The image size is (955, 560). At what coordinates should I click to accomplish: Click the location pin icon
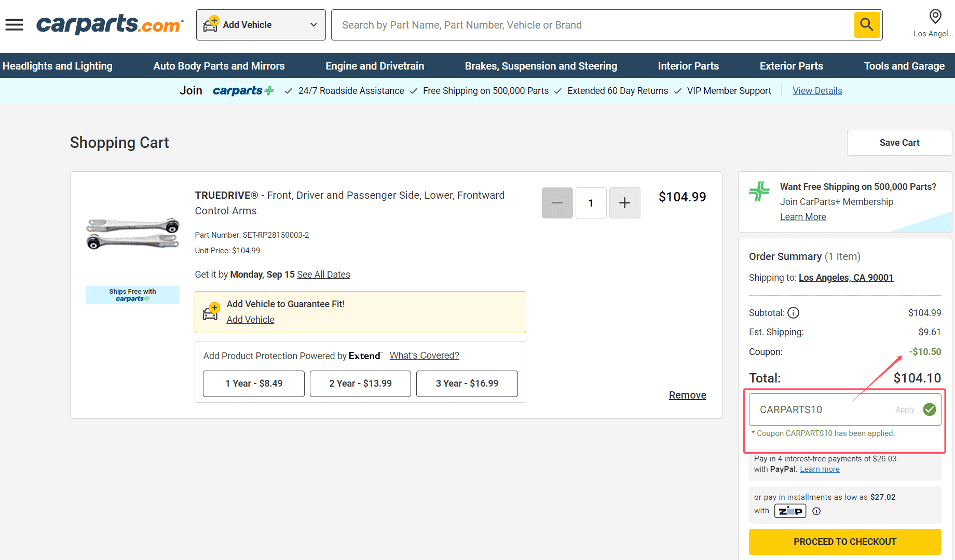pyautogui.click(x=935, y=17)
